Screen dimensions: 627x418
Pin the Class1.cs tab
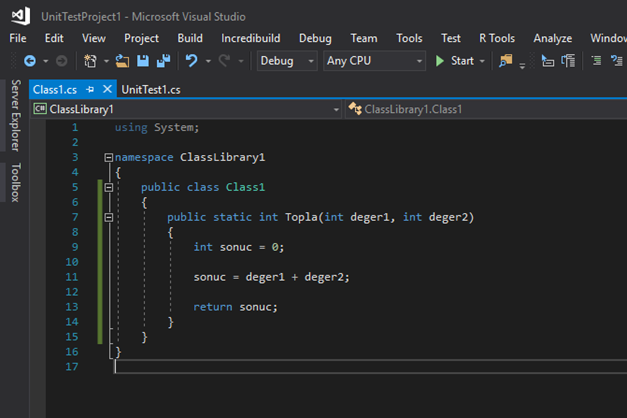click(90, 89)
